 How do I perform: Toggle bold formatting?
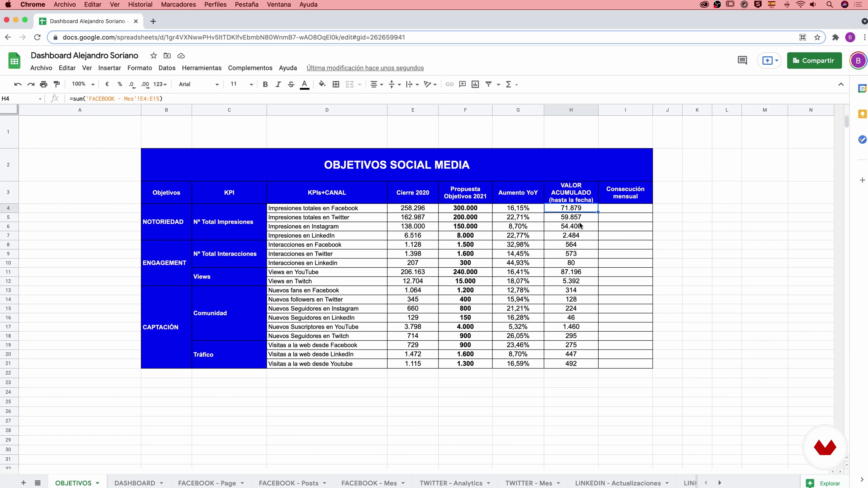click(x=265, y=84)
